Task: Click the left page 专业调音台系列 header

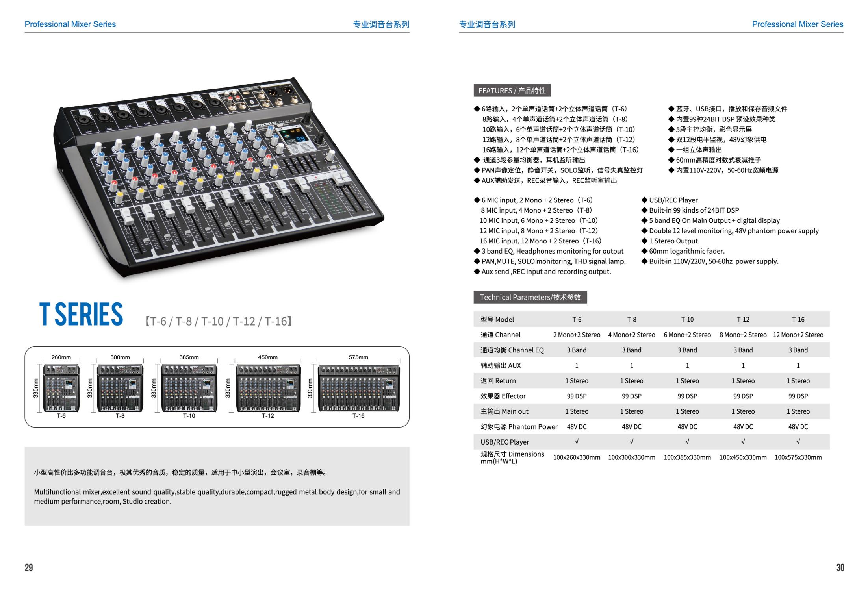Action: click(x=381, y=24)
